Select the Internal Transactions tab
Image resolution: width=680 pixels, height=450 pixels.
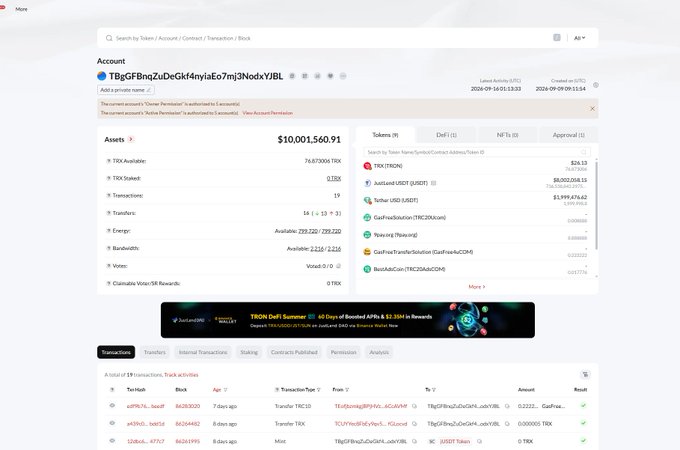pos(203,352)
